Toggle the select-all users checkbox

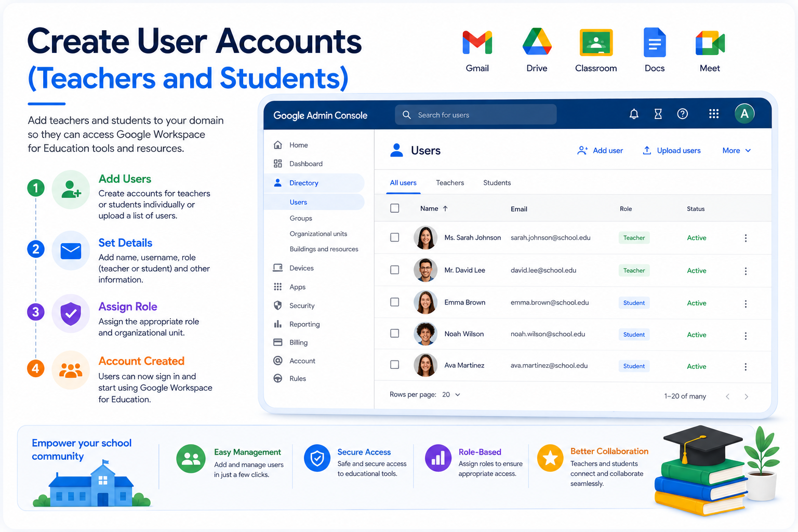[395, 208]
